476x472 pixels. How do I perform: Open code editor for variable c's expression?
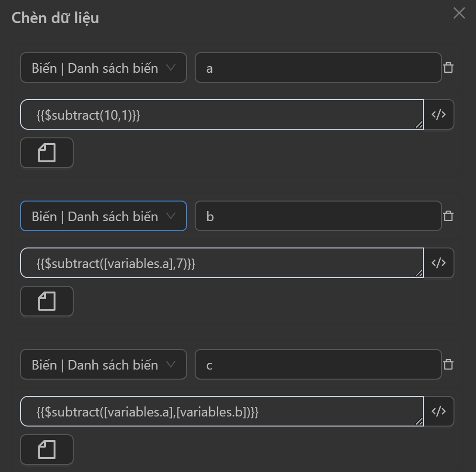pyautogui.click(x=439, y=411)
